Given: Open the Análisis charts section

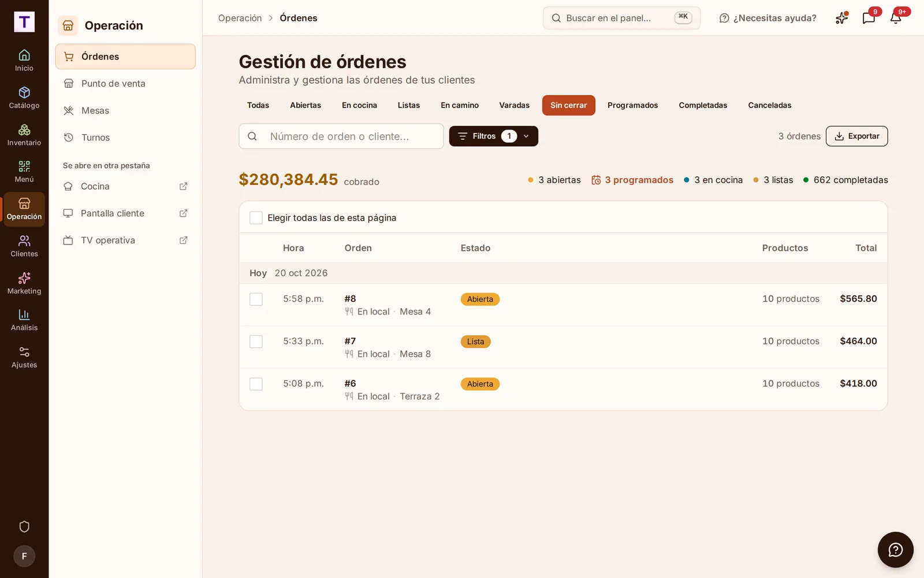Looking at the screenshot, I should 24,320.
